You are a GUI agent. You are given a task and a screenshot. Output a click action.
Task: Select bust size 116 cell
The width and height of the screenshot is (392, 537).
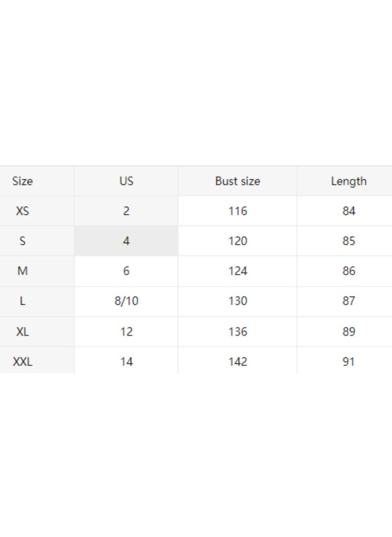click(x=237, y=211)
